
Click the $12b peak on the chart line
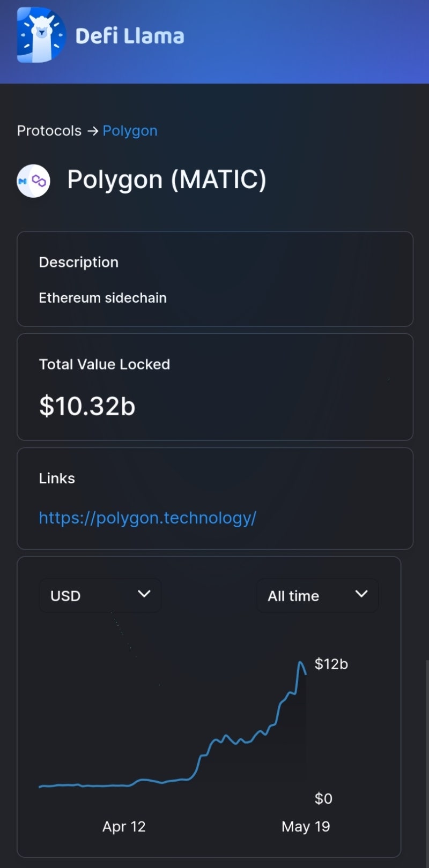pyautogui.click(x=300, y=663)
